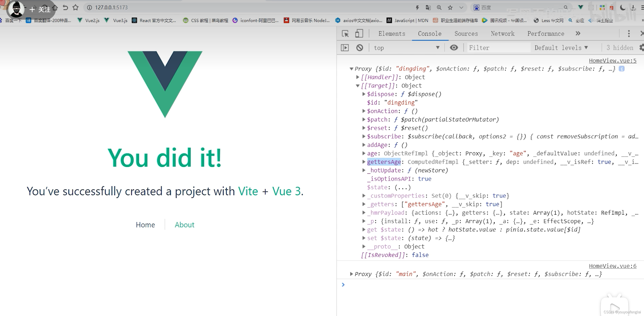Click the info badge after dingding Proxy
644x316 pixels.
(x=622, y=69)
